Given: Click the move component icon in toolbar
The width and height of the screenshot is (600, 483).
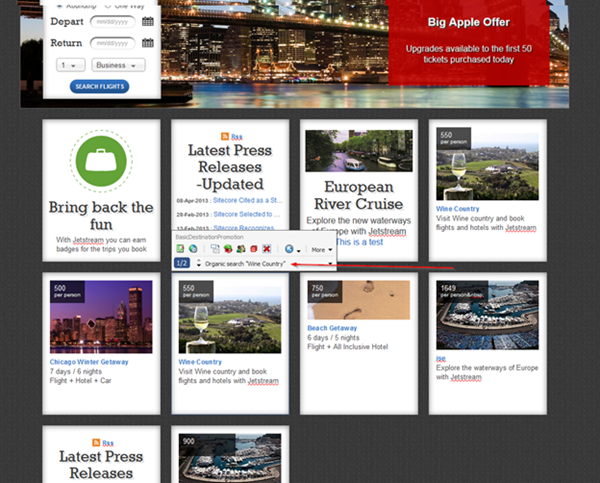Looking at the screenshot, I should [215, 249].
